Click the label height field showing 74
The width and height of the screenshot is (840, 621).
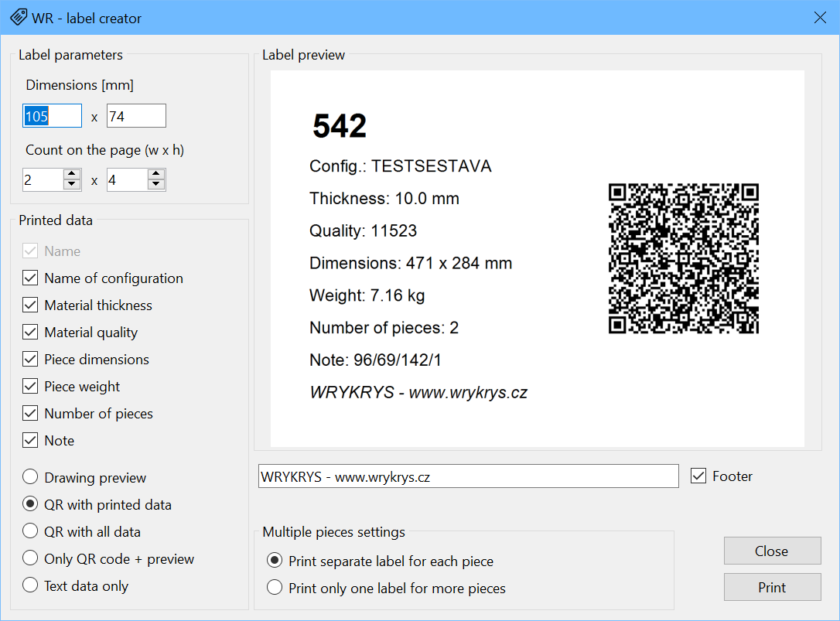click(136, 116)
